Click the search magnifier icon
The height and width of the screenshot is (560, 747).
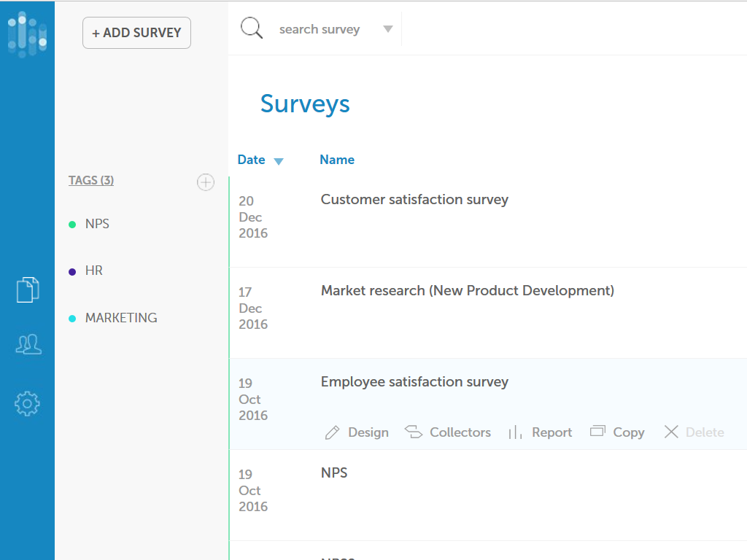[251, 27]
